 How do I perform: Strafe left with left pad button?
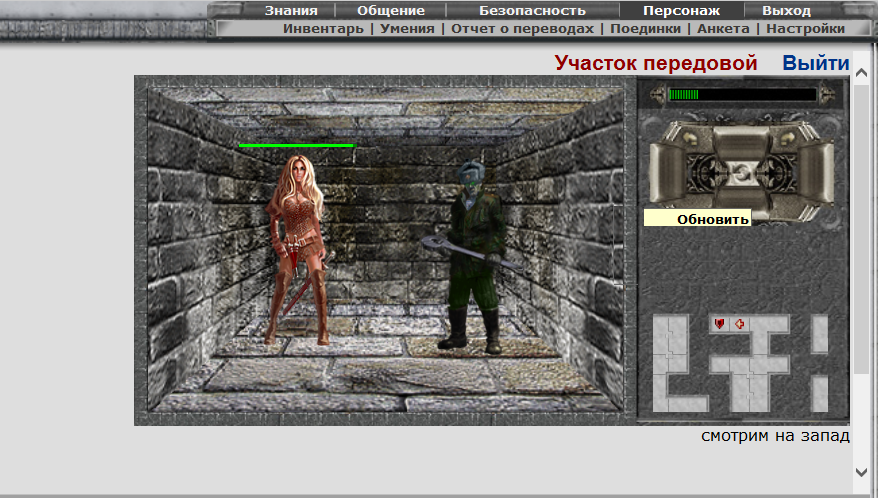[666, 173]
